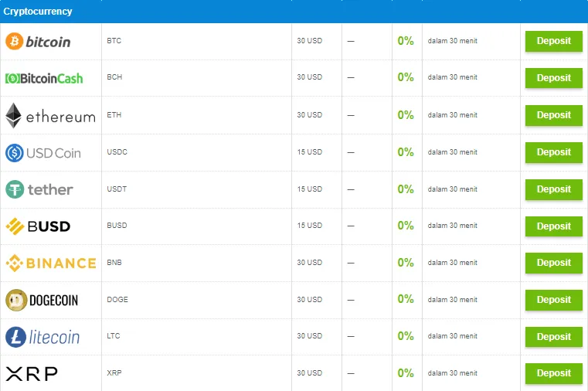Click 30 USD minimum in bitcoin row
Screen dimensions: 588x391
pos(309,40)
